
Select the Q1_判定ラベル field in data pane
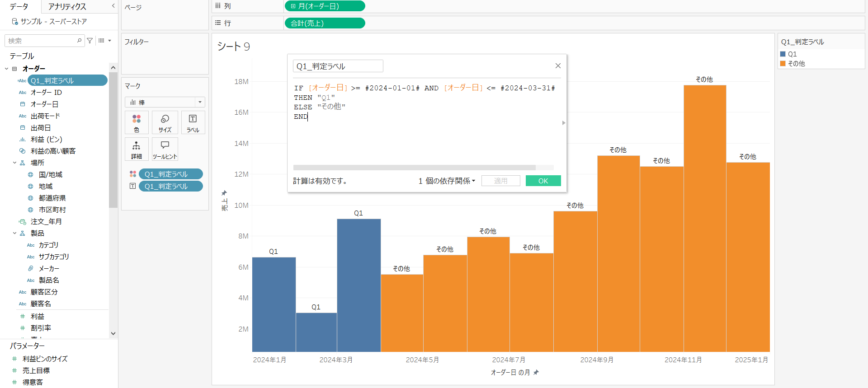click(67, 80)
